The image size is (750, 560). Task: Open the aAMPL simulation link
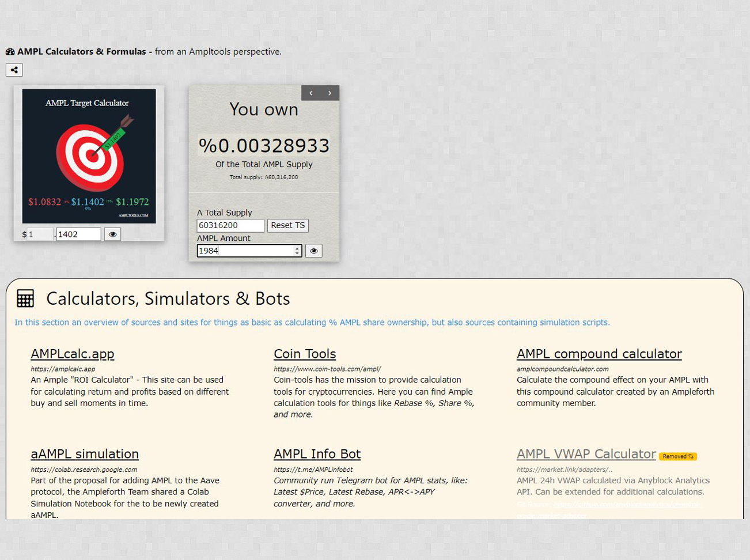pyautogui.click(x=85, y=454)
